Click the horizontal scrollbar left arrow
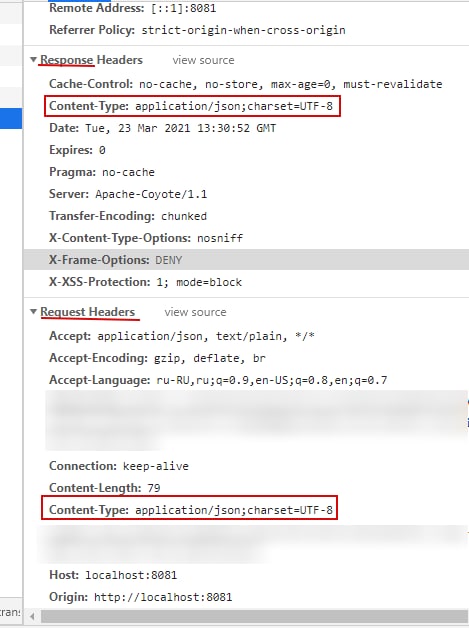Image resolution: width=469 pixels, height=628 pixels. coord(32,616)
